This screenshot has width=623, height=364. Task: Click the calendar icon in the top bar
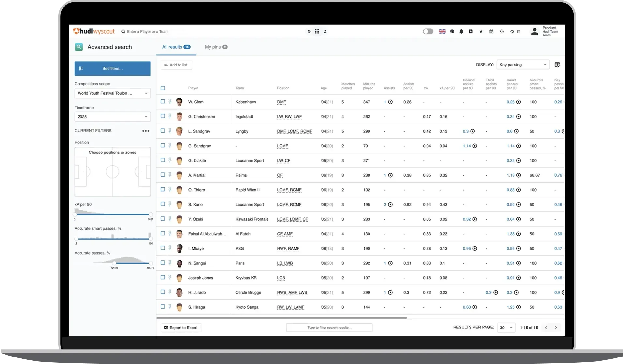coord(491,31)
